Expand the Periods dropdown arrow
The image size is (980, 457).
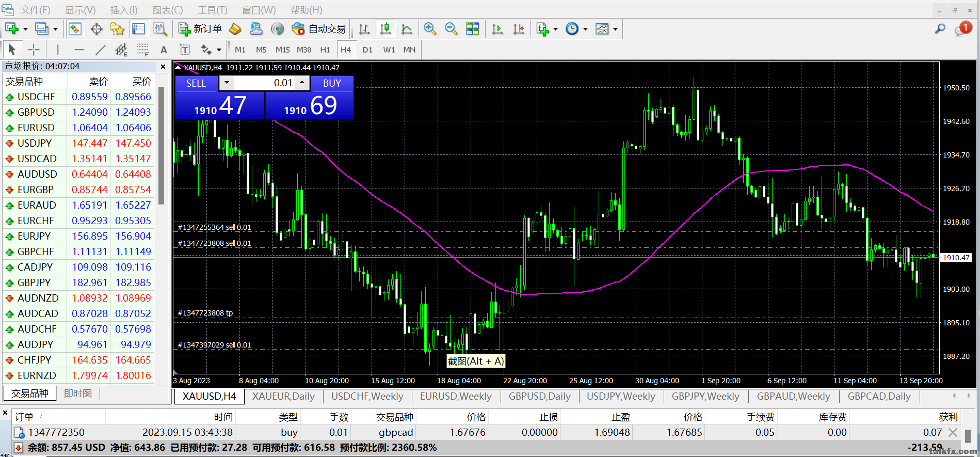[585, 29]
